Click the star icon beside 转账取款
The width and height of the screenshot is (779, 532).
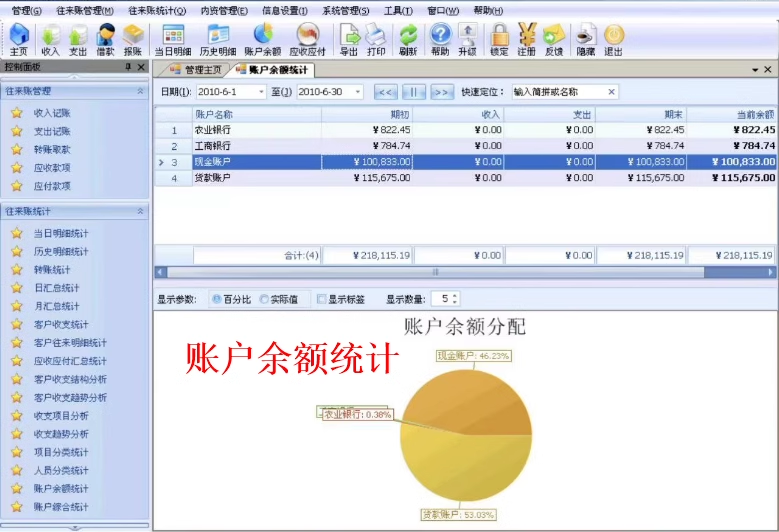[x=17, y=150]
